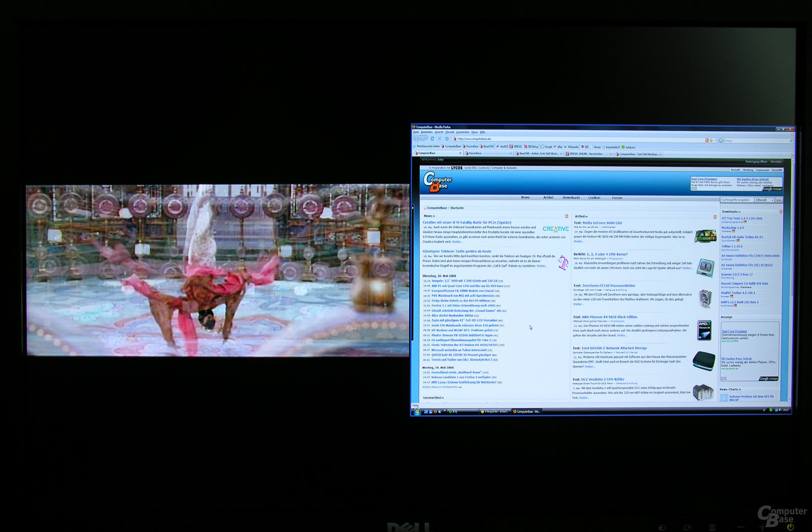Viewport: 812px width, 532px height.
Task: Click the Impressum link in the page header
Action: (x=763, y=170)
